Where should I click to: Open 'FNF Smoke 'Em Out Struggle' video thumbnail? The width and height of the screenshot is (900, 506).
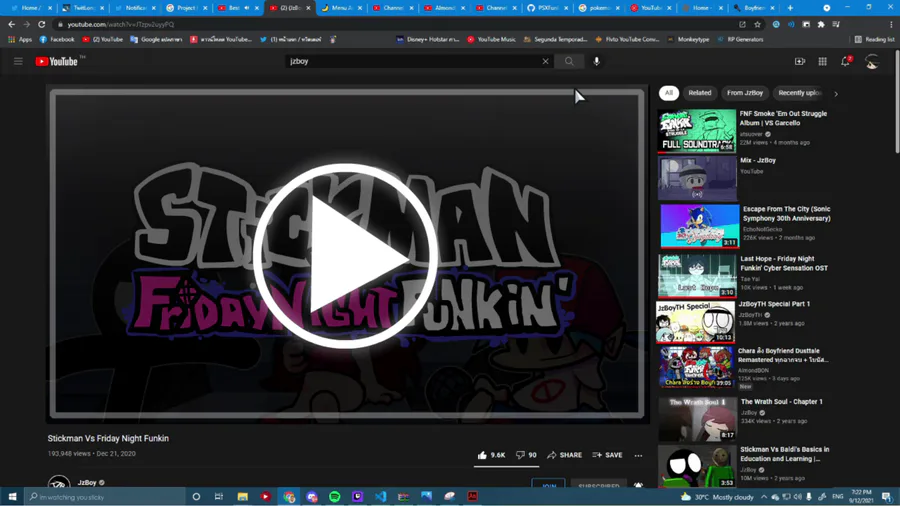click(697, 131)
